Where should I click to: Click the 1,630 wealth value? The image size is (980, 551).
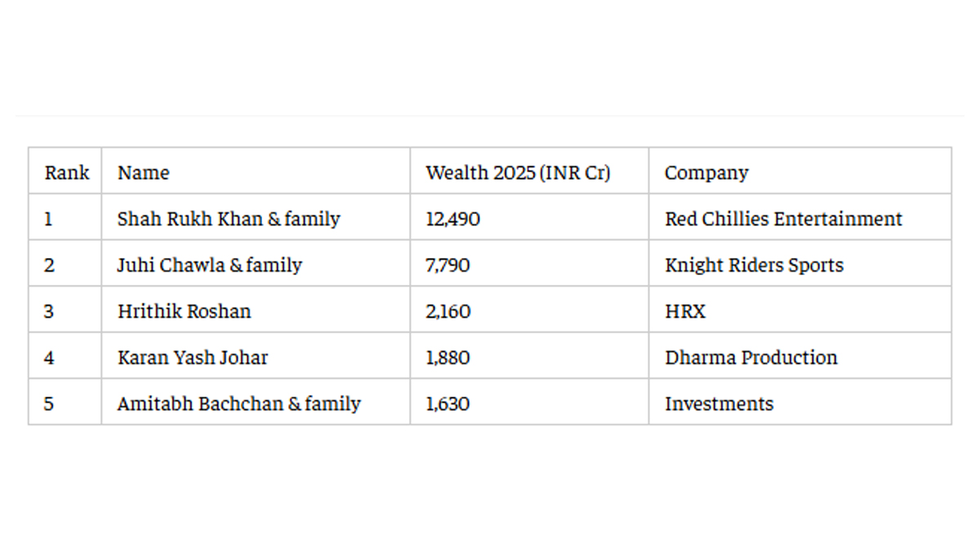448,403
